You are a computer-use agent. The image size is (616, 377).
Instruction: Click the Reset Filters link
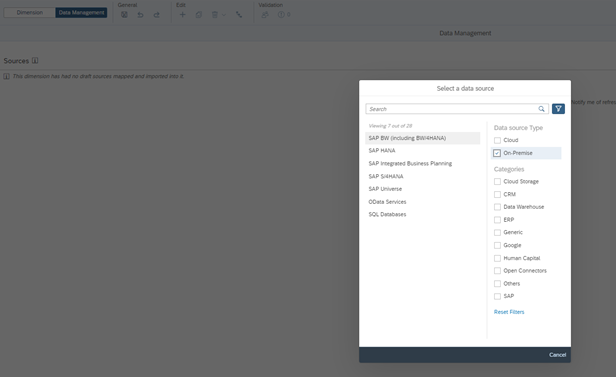(x=509, y=312)
